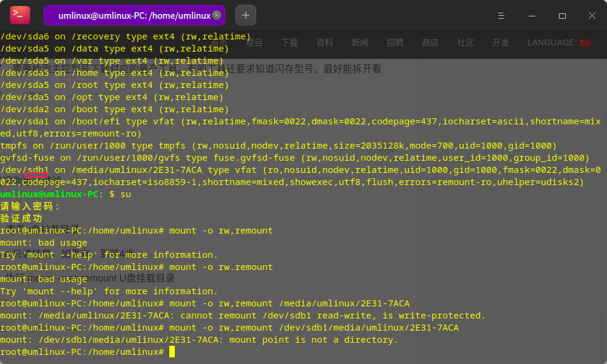This screenshot has width=607, height=364.
Task: Close the terminal window
Action: pyautogui.click(x=592, y=15)
